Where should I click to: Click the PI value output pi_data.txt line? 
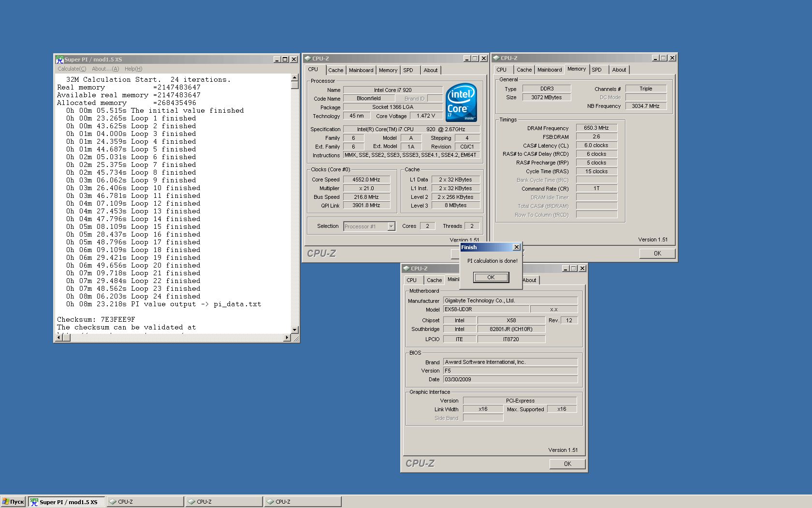(163, 304)
